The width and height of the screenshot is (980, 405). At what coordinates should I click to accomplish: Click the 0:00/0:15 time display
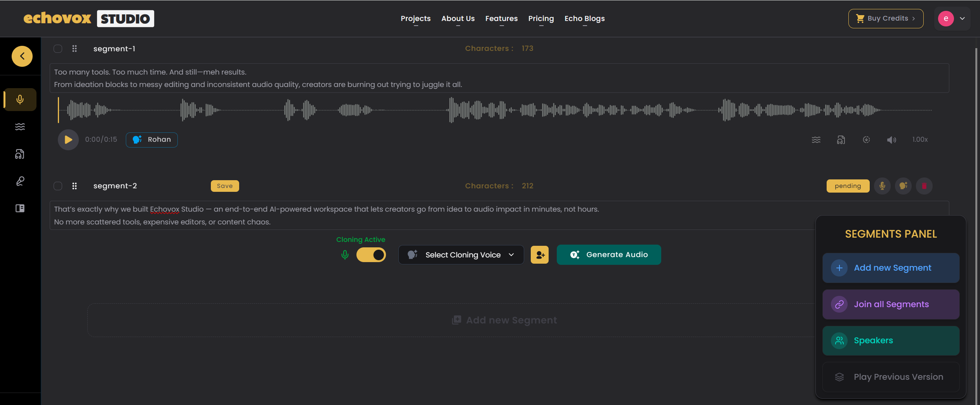click(x=101, y=140)
